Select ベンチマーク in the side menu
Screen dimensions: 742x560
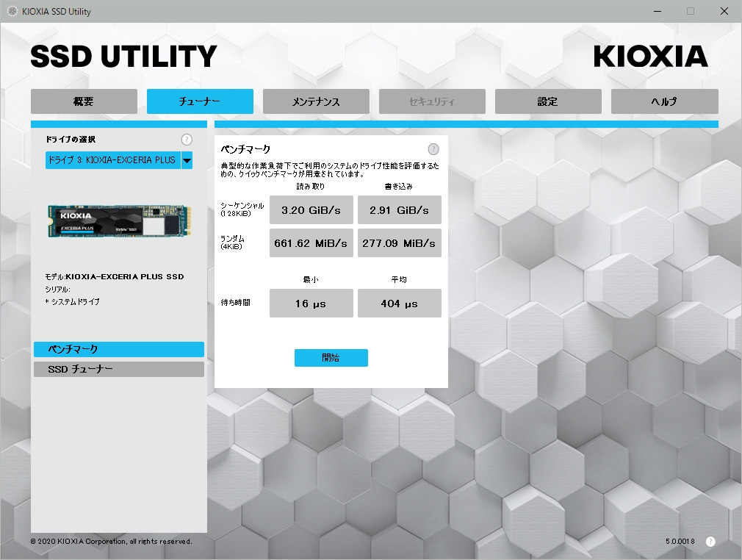coord(119,349)
